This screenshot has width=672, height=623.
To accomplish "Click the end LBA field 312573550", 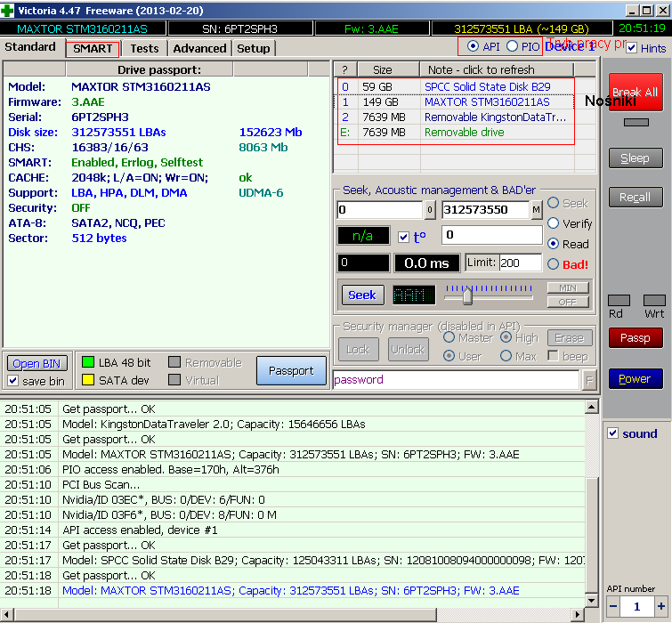I will tap(486, 210).
